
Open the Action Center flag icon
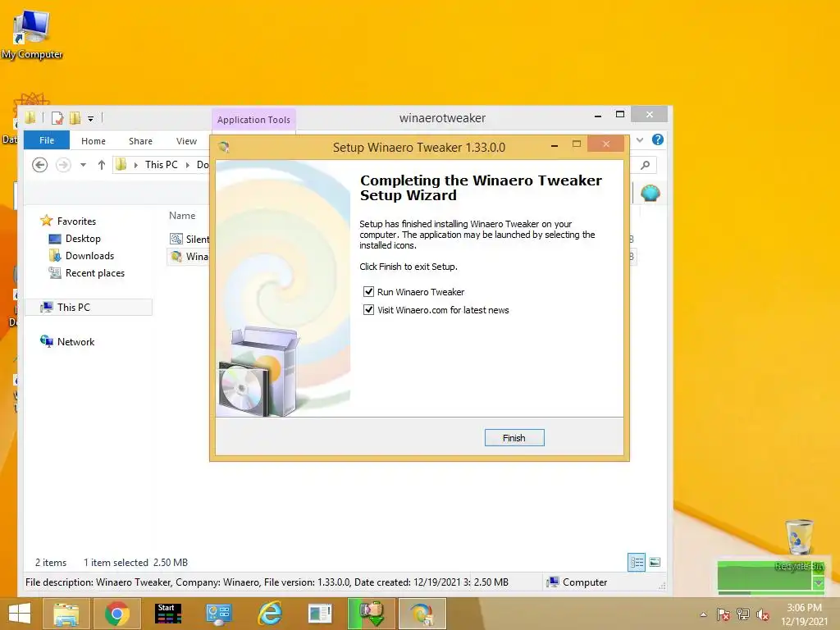723,614
